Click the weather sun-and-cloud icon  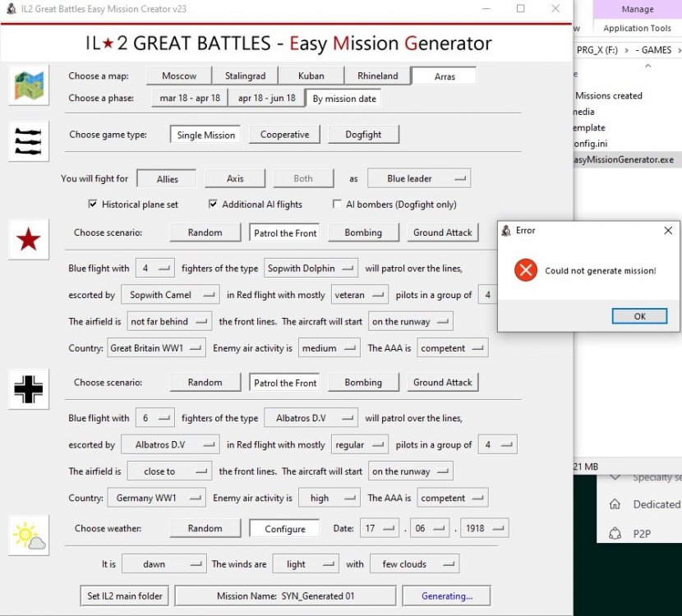[30, 535]
